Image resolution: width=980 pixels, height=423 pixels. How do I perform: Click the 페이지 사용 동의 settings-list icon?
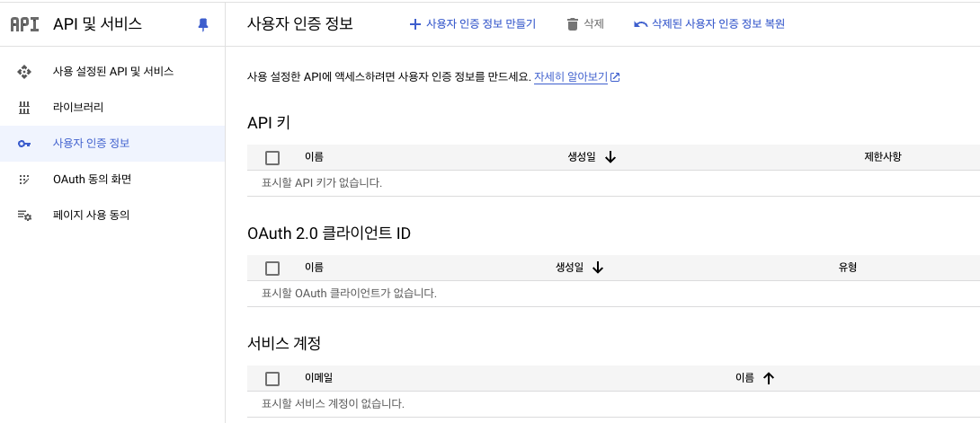24,216
